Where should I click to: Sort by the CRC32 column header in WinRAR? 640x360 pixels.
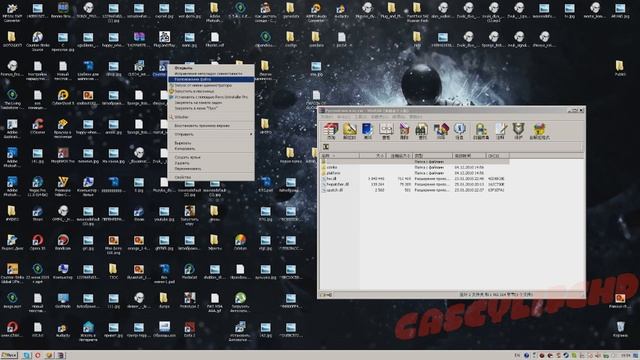pyautogui.click(x=498, y=156)
